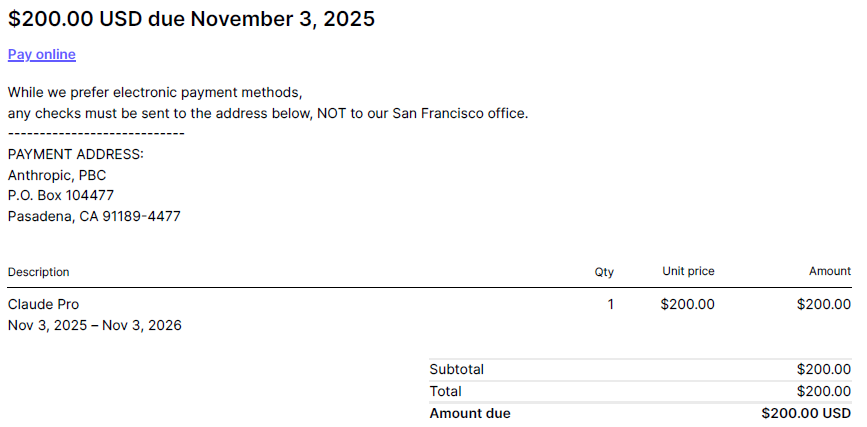Click the Amount column header
Image resolution: width=867 pixels, height=427 pixels.
(830, 271)
